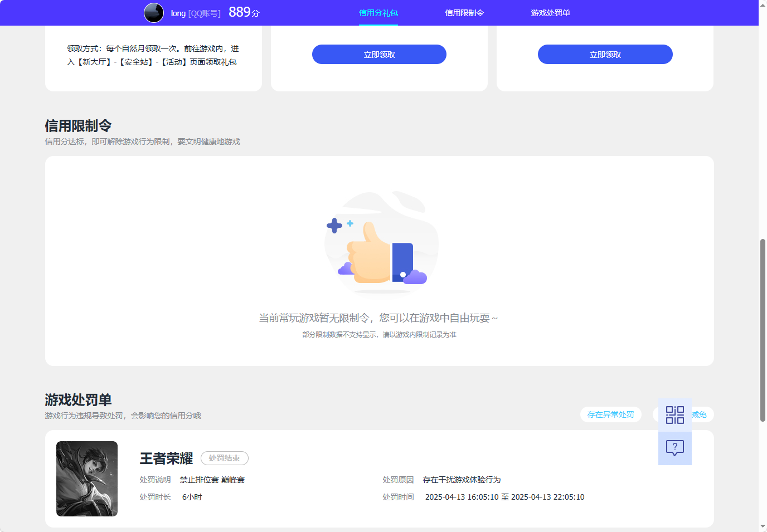Click the 游戏处罚单 section heading
Image resolution: width=767 pixels, height=532 pixels.
pyautogui.click(x=78, y=400)
